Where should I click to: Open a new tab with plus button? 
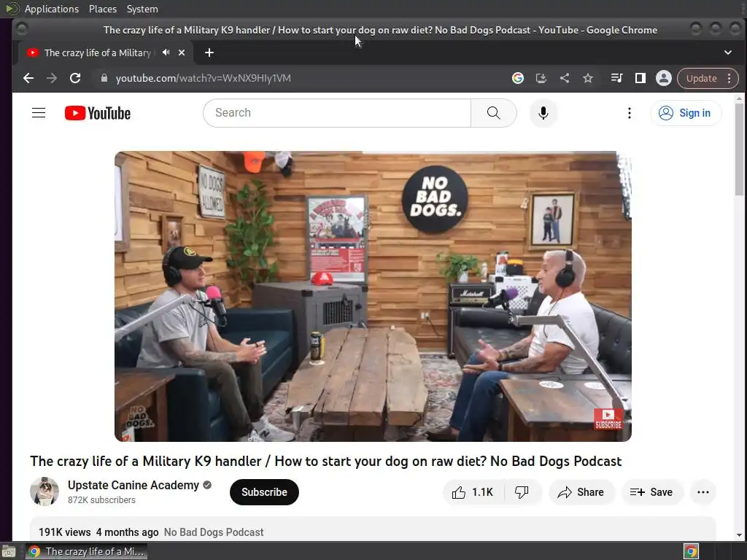[x=209, y=52]
